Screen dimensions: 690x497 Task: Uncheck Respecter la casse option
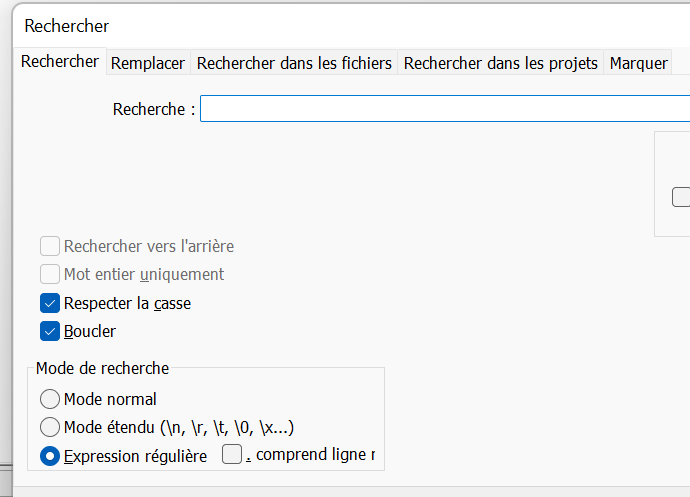tap(50, 303)
